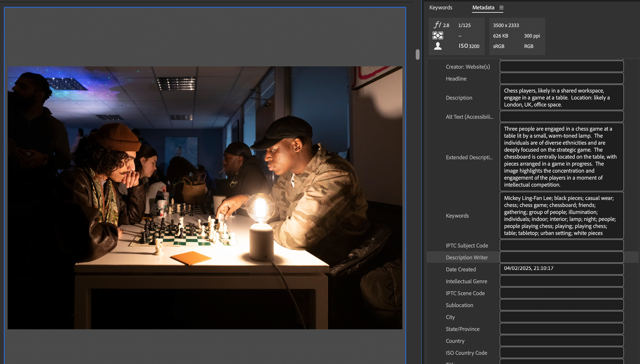Click the IPTC Scene Code field

point(561,293)
